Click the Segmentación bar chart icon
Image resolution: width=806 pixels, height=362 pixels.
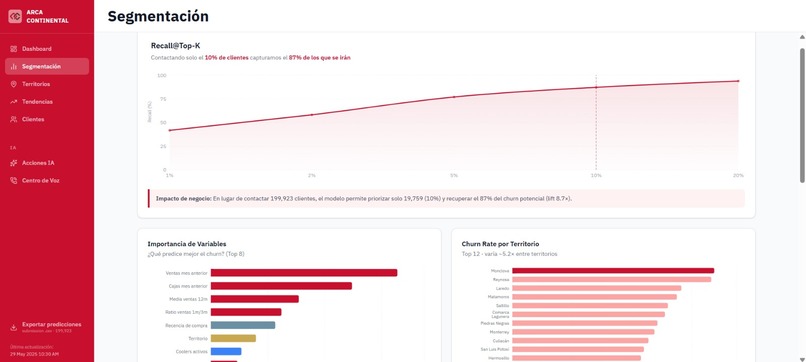click(x=14, y=66)
